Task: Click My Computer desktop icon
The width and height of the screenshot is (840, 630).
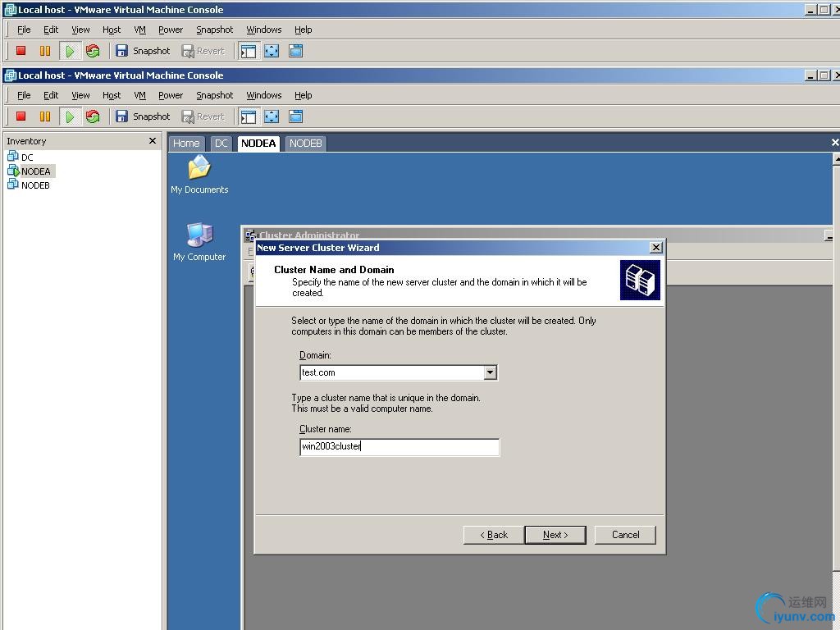Action: 199,242
